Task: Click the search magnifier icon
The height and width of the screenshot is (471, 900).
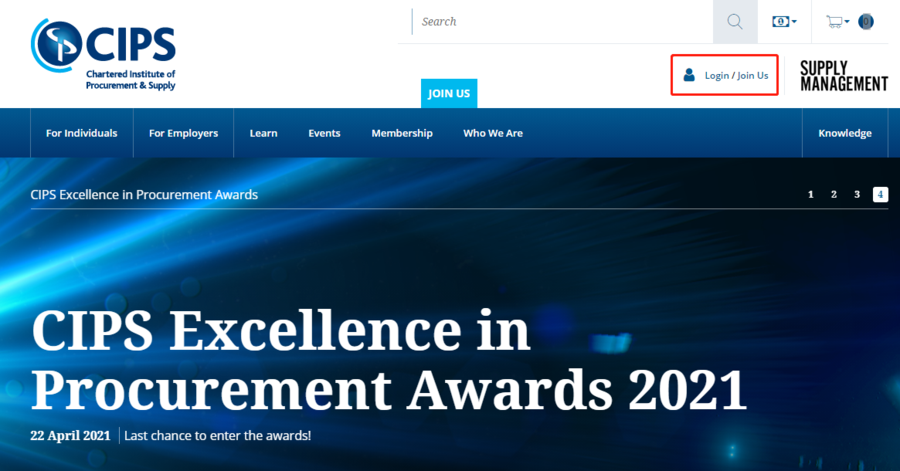Action: 735,22
